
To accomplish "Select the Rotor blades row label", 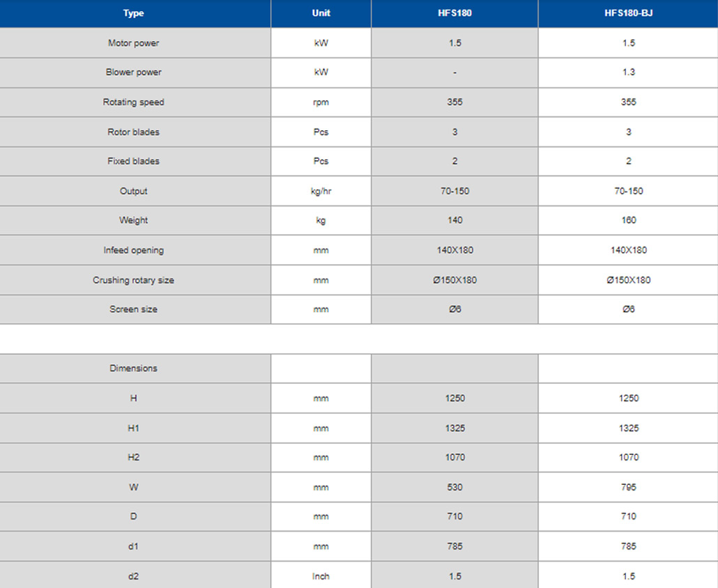I will (x=133, y=132).
